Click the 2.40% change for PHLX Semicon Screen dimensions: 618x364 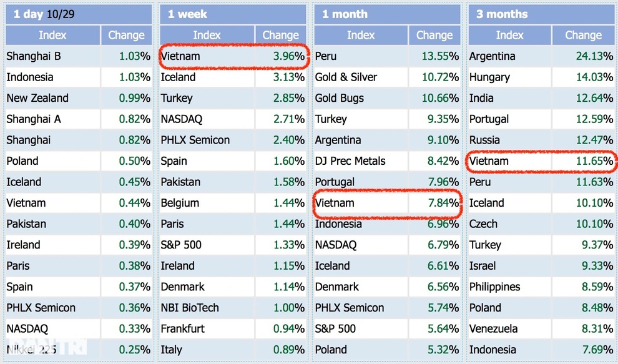pos(289,140)
